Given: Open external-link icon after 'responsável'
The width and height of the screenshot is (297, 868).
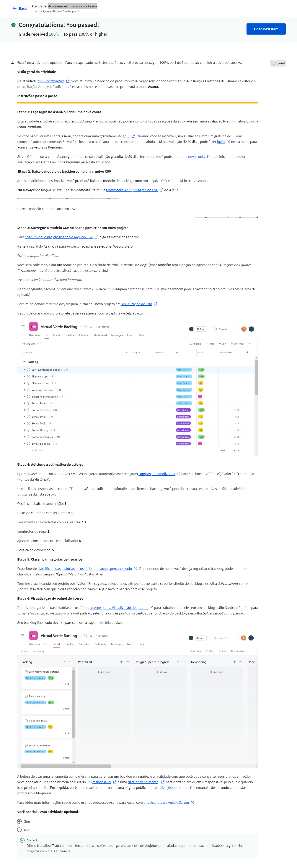Looking at the screenshot, I should pos(115,782).
